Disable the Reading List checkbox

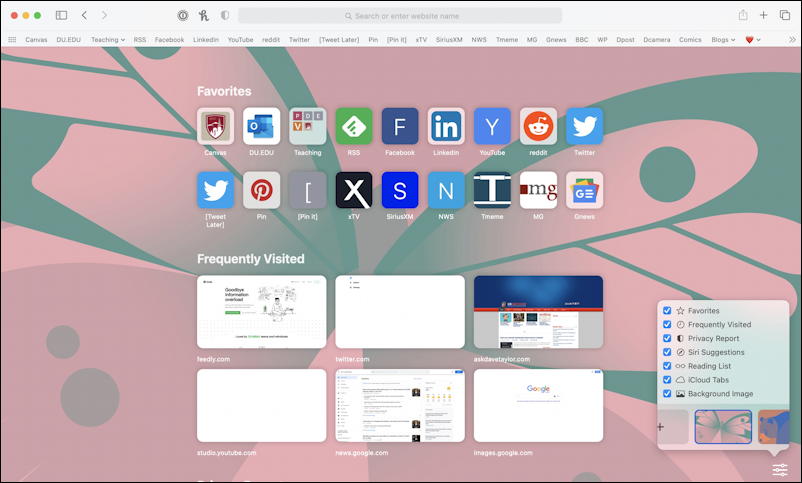[x=667, y=366]
